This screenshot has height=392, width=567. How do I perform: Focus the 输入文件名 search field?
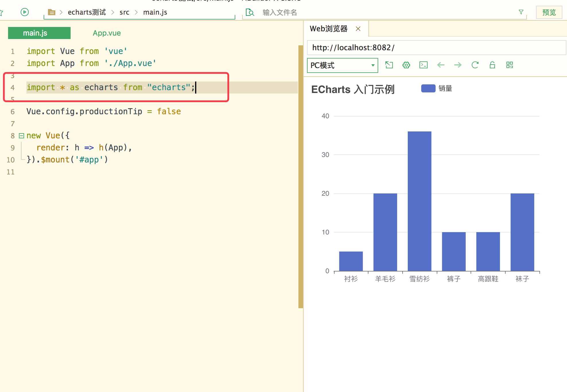click(x=385, y=13)
